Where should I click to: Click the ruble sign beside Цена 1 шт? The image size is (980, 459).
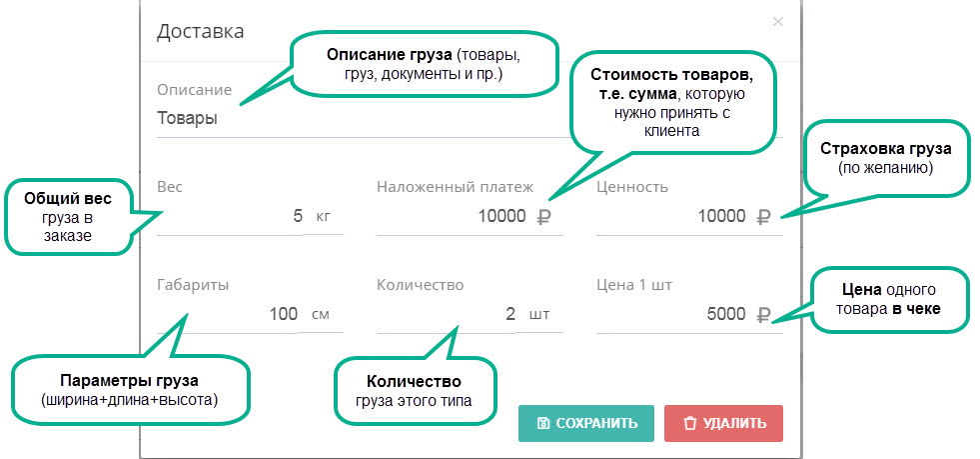coord(764,314)
